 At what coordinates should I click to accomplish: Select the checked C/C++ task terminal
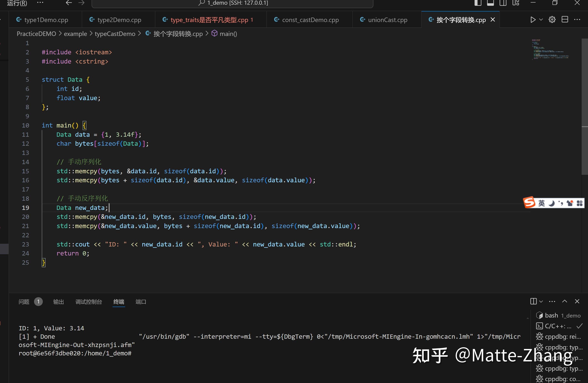click(x=559, y=326)
